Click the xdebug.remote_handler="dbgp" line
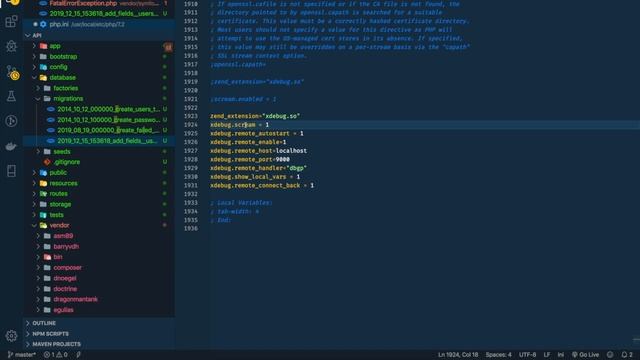This screenshot has width=640, height=360. click(258, 168)
